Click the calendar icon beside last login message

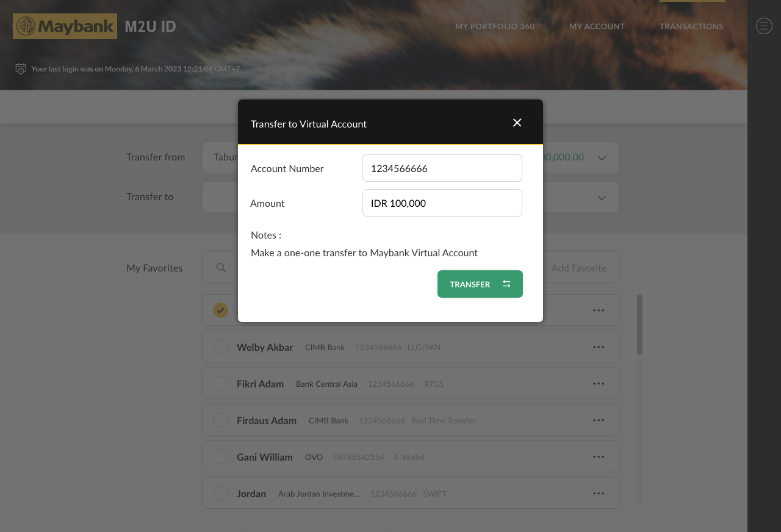pyautogui.click(x=20, y=68)
